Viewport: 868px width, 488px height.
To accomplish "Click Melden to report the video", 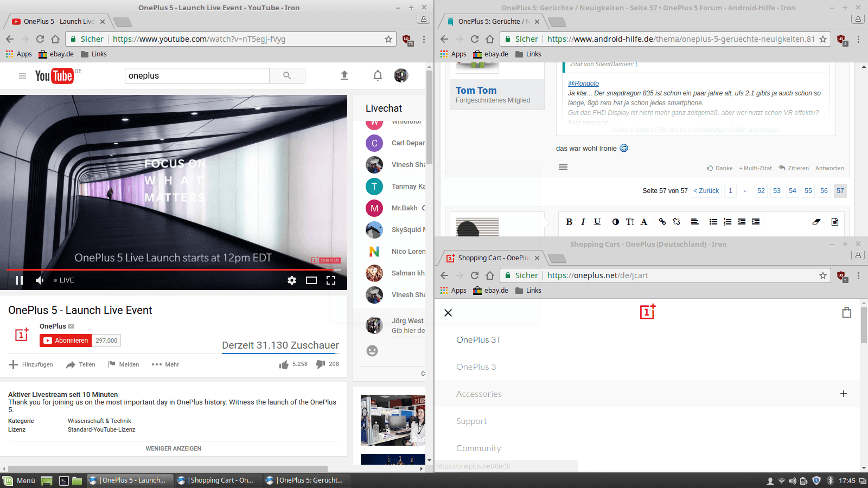I will (x=124, y=364).
